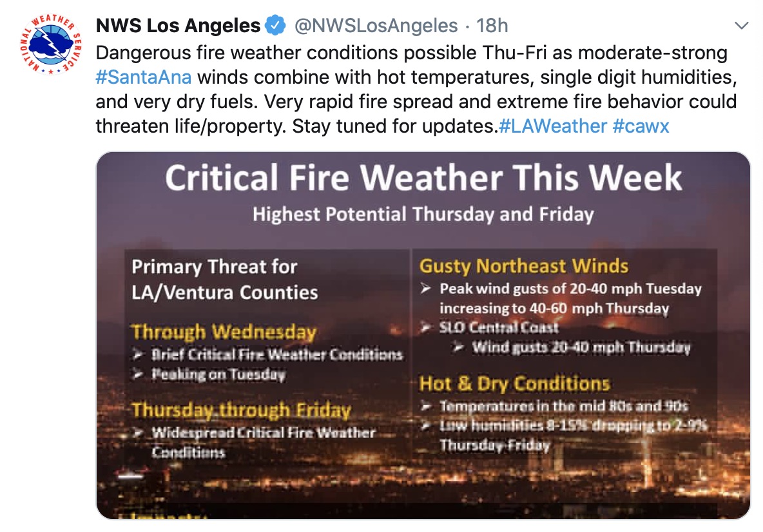
Task: Click the 'Through Wednesday' heading in graphic
Action: pyautogui.click(x=224, y=332)
